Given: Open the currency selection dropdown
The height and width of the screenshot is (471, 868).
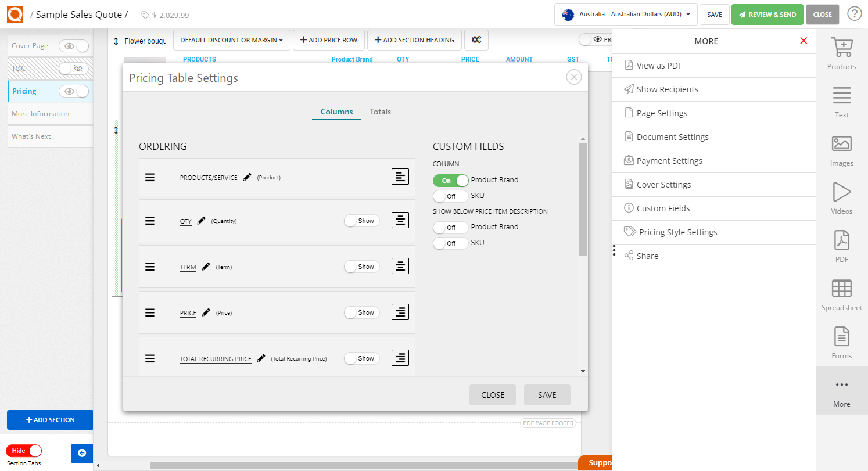Looking at the screenshot, I should click(x=626, y=14).
